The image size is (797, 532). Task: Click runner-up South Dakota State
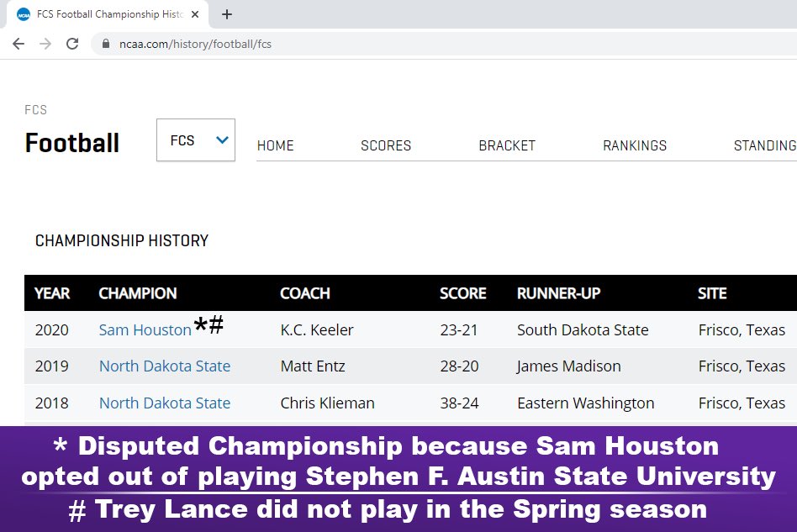583,330
